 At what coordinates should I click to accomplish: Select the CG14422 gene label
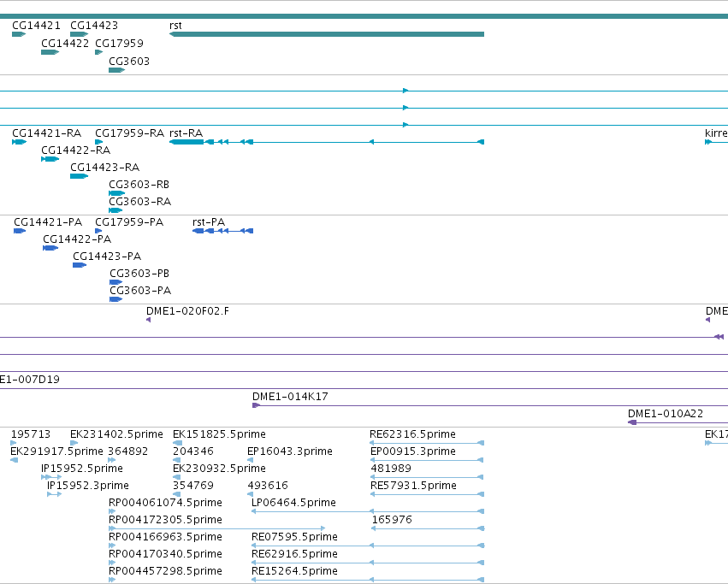(65, 44)
